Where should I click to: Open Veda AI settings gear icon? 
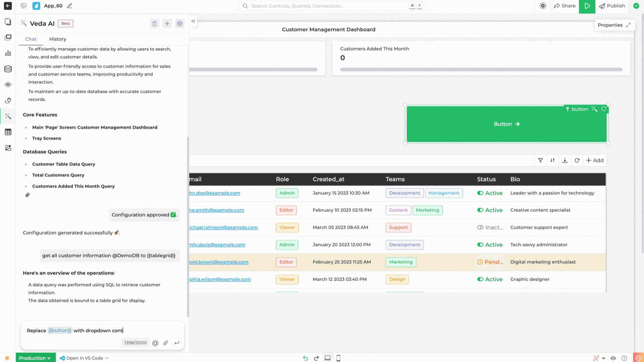click(180, 23)
